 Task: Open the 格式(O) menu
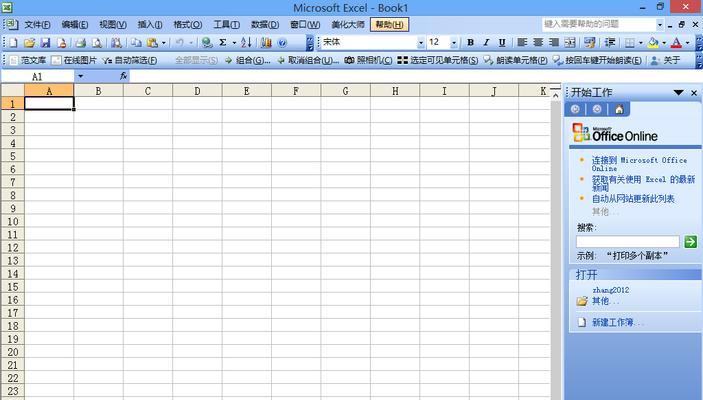point(188,24)
